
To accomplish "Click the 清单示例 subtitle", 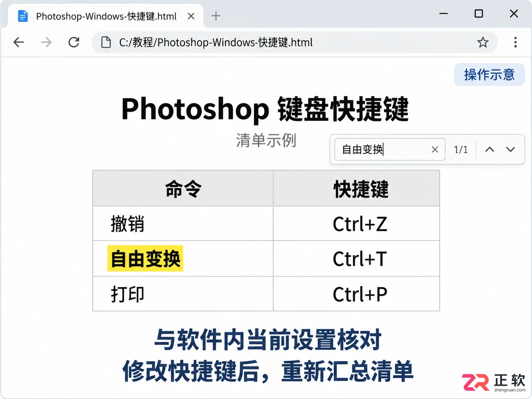I will pos(266,140).
